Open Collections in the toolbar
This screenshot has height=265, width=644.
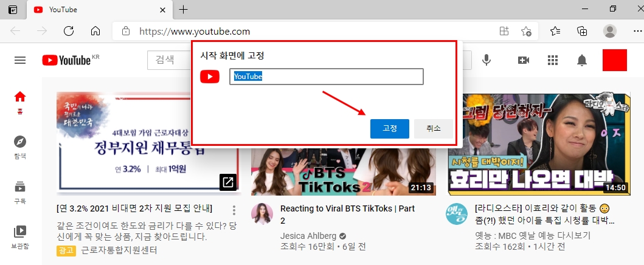point(582,31)
